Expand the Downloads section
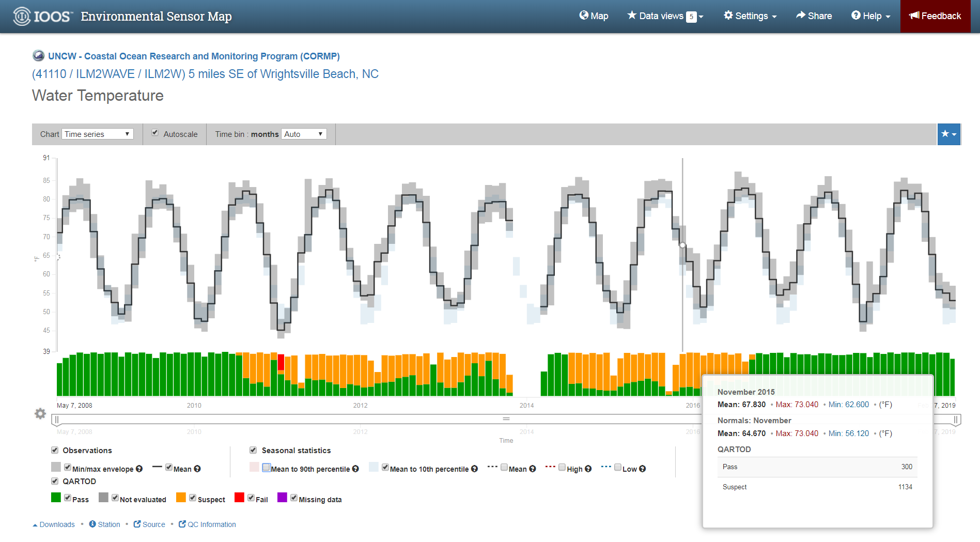Screen dimensions: 980x542 (x=54, y=524)
